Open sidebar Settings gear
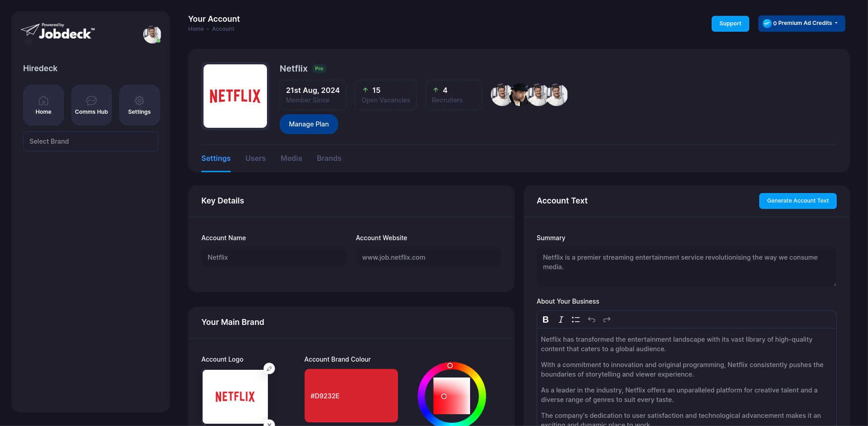Image resolution: width=868 pixels, height=426 pixels. [x=140, y=105]
